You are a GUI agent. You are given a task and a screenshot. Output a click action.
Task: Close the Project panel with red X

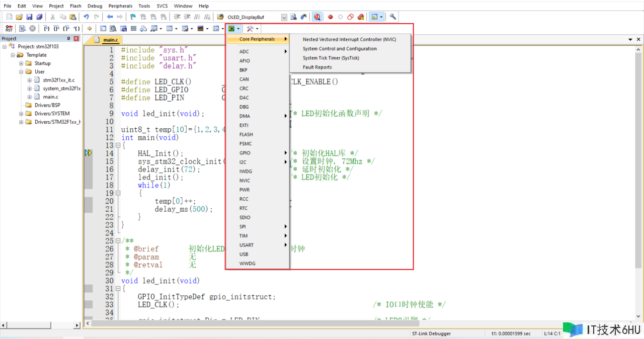pos(76,39)
